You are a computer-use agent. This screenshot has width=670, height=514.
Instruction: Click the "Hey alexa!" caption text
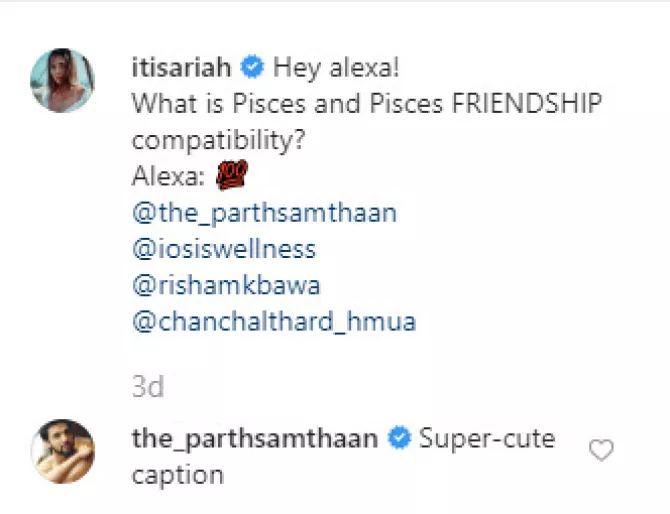(336, 68)
